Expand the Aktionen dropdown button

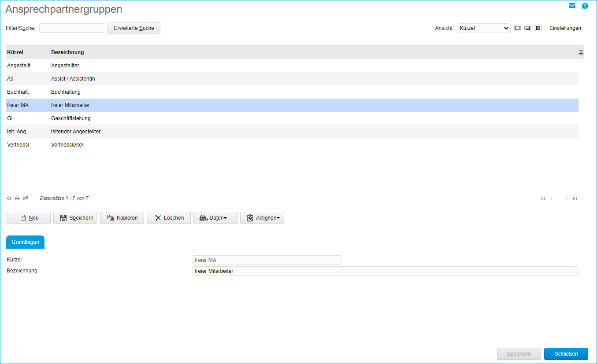pos(262,218)
